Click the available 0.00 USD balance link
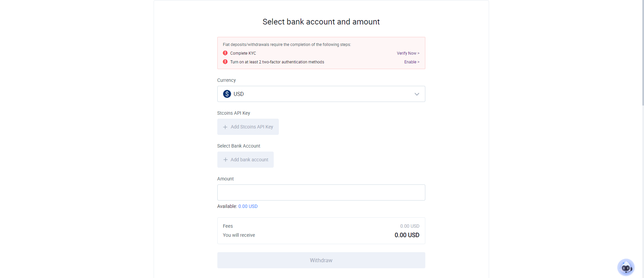Image resolution: width=644 pixels, height=278 pixels. (x=248, y=206)
